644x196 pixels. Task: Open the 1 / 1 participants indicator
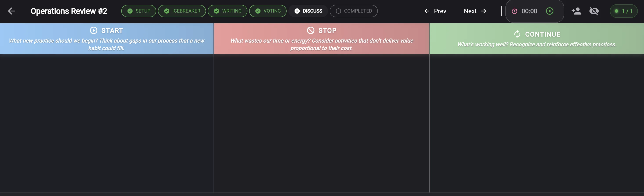tap(624, 11)
